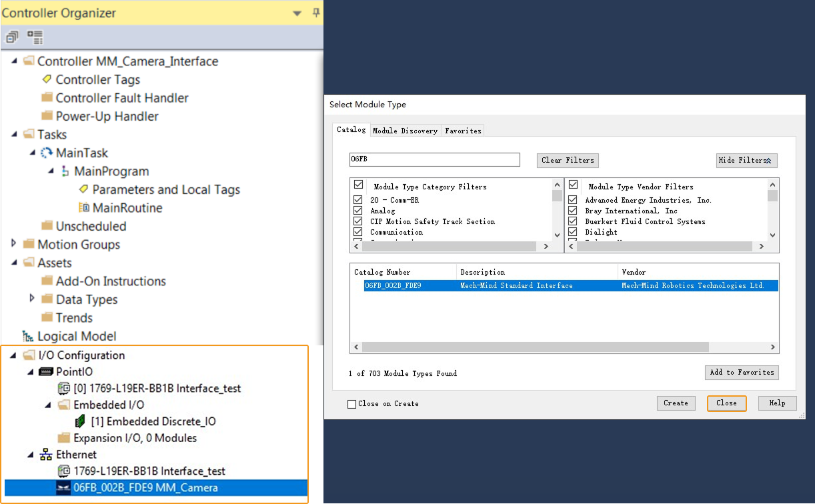The image size is (815, 504).
Task: Click the Clear Filters button
Action: [568, 160]
